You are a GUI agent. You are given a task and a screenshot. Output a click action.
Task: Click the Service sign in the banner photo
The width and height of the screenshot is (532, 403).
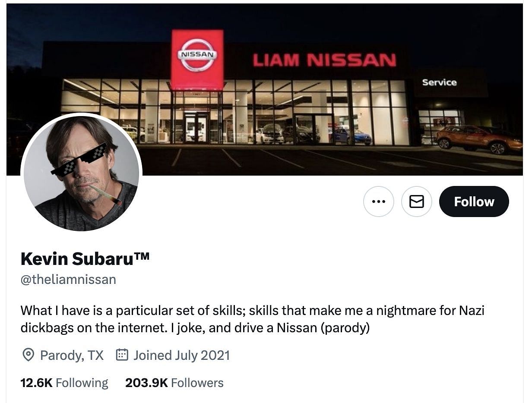(x=439, y=82)
